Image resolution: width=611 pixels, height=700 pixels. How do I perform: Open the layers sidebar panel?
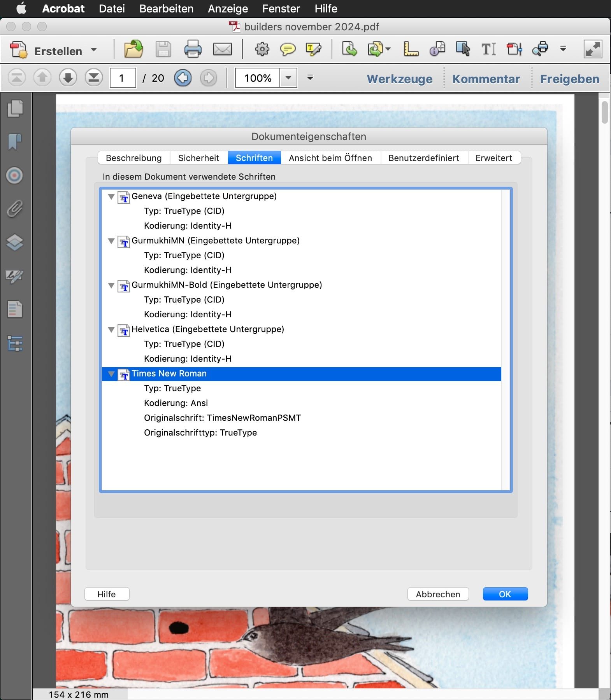[x=15, y=243]
